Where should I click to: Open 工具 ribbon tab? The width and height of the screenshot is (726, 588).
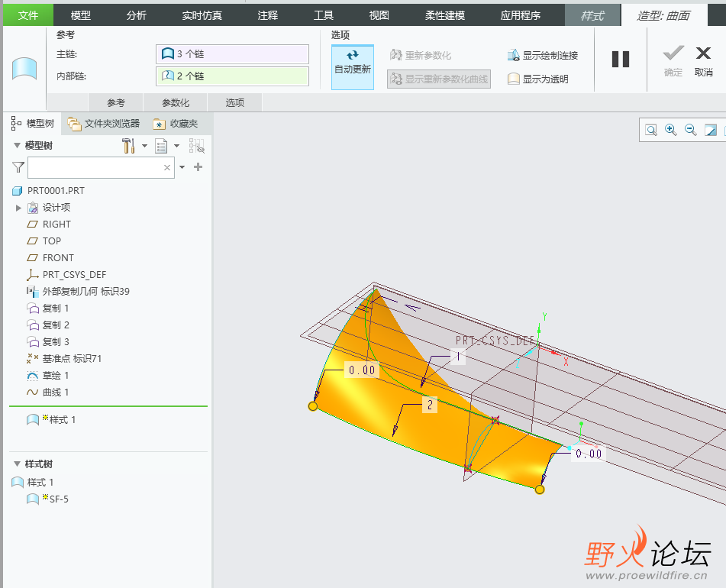[323, 15]
